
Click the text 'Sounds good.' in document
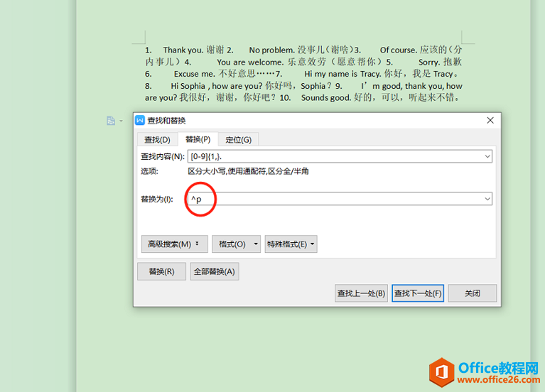click(326, 98)
